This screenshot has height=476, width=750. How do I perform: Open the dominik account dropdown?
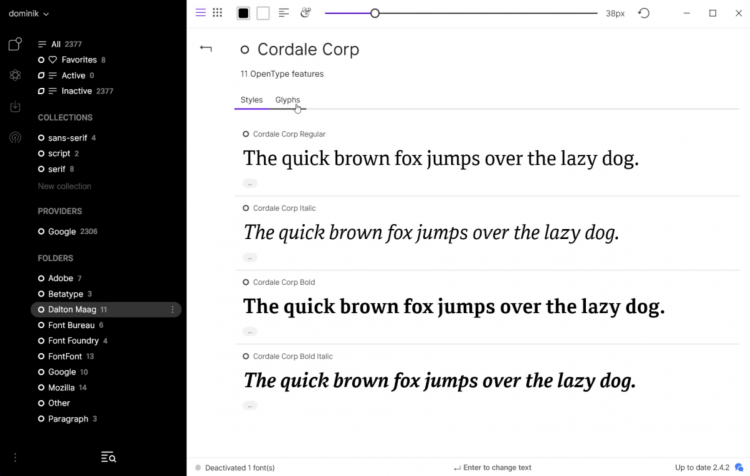point(29,13)
